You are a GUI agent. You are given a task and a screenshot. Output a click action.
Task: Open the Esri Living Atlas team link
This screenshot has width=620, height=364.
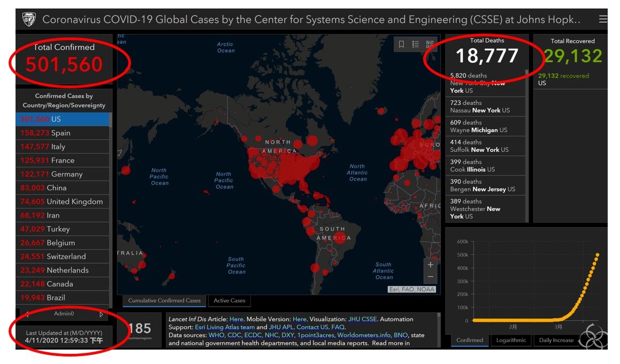click(x=225, y=327)
